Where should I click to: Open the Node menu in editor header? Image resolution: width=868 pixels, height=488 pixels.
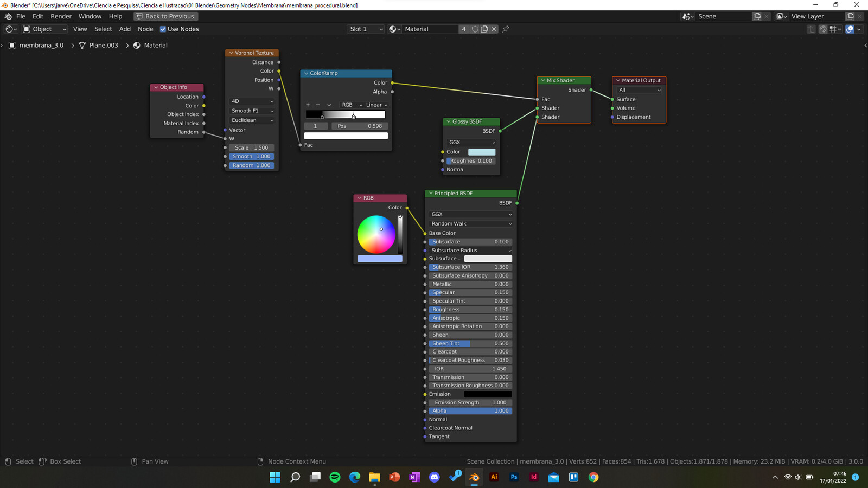(145, 29)
